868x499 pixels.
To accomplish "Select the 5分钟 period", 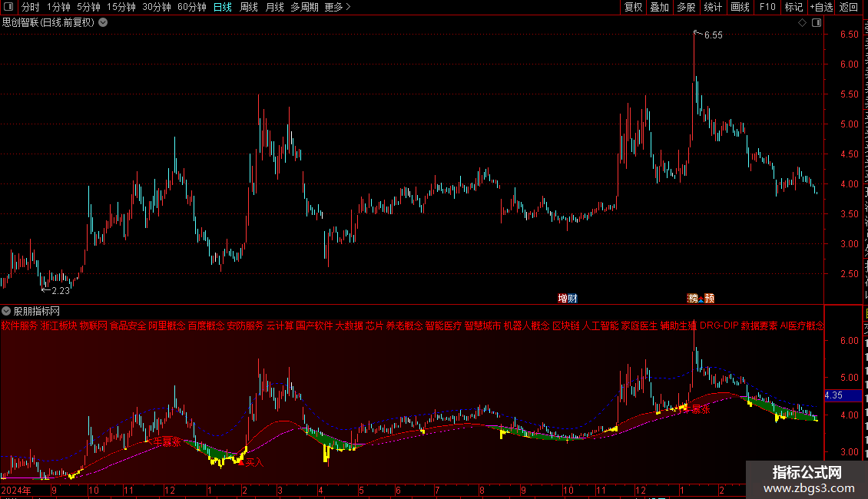I will (x=88, y=7).
